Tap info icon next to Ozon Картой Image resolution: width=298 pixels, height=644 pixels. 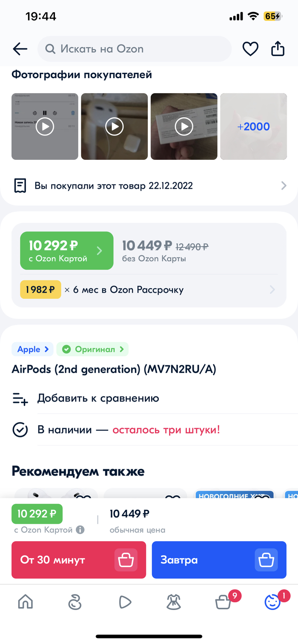tap(80, 530)
